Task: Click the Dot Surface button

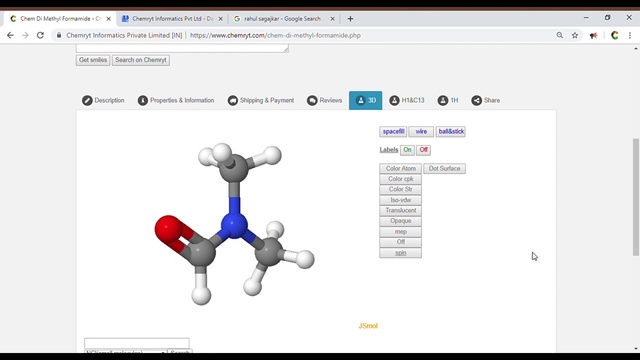Action: (x=444, y=169)
